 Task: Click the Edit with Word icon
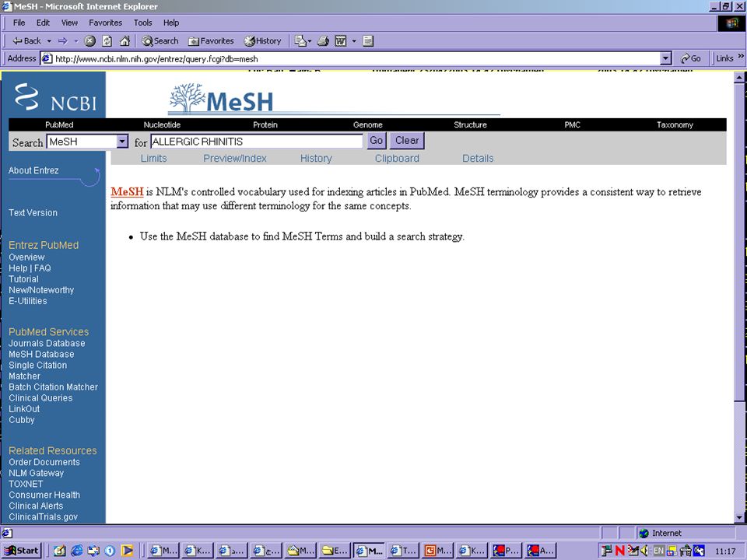click(x=341, y=41)
